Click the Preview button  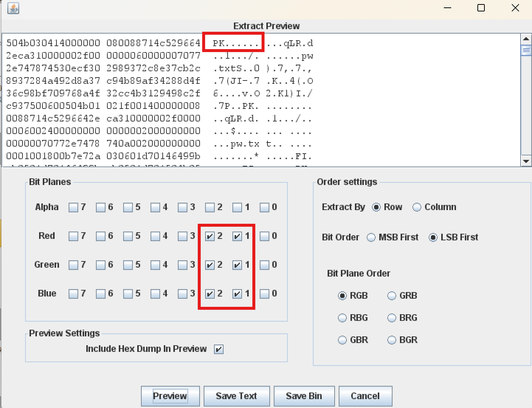coord(170,396)
